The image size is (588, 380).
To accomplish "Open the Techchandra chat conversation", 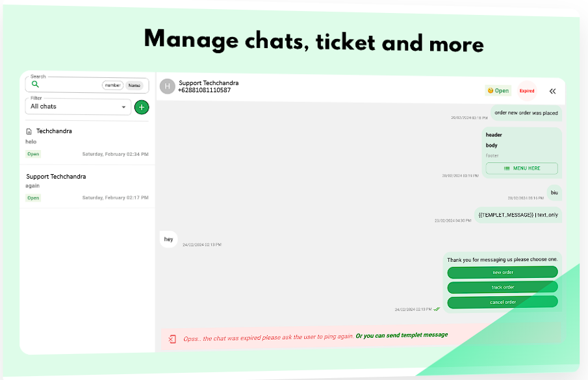I will click(87, 143).
